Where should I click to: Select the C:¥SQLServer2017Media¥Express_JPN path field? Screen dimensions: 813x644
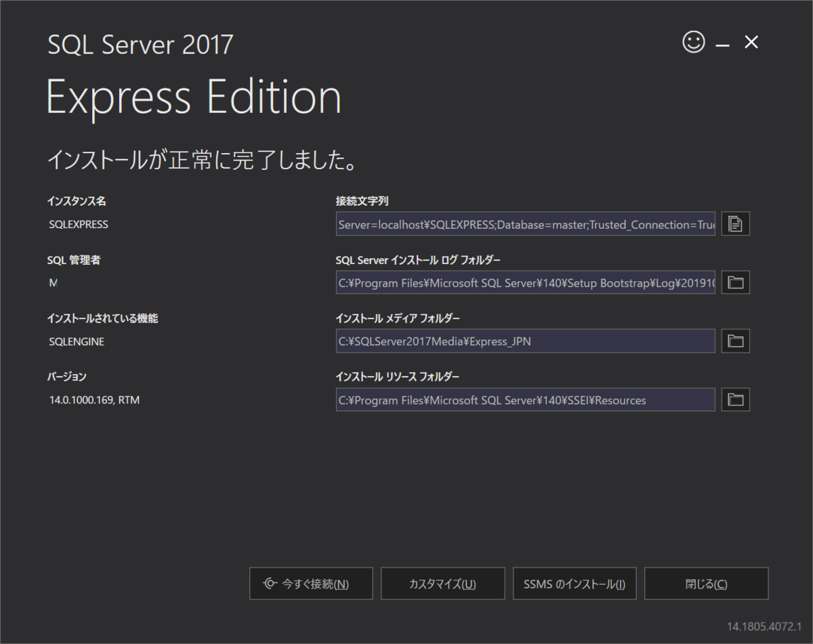click(x=526, y=341)
